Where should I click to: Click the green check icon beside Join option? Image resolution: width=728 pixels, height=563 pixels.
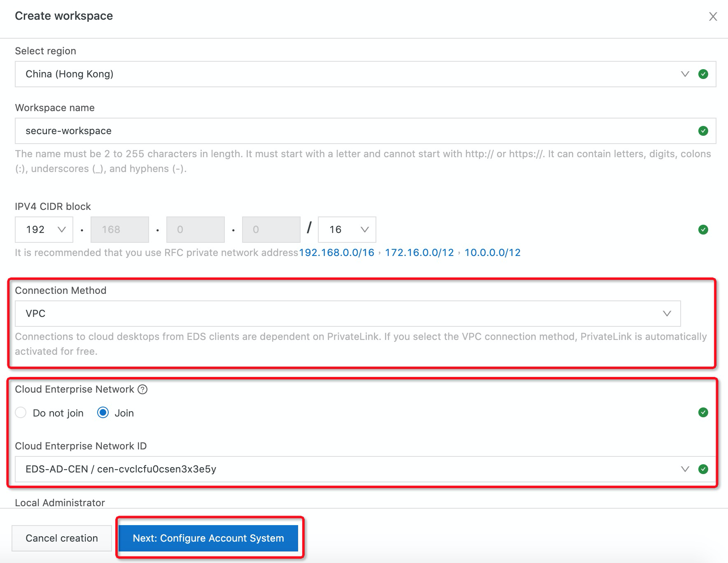click(x=703, y=412)
